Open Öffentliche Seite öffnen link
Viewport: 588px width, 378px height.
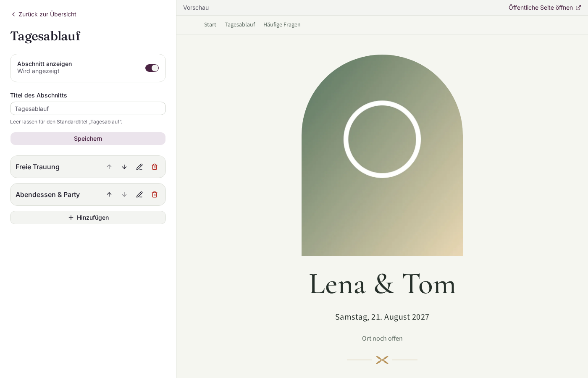(545, 8)
